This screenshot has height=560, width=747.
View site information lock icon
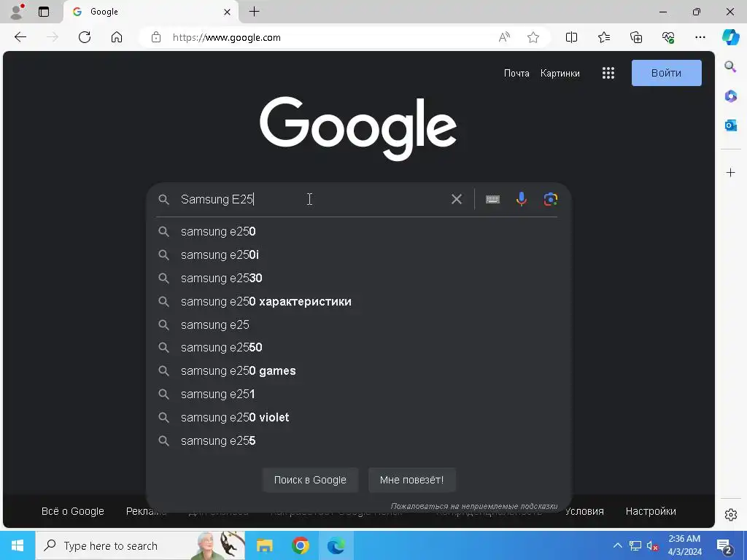click(x=156, y=37)
